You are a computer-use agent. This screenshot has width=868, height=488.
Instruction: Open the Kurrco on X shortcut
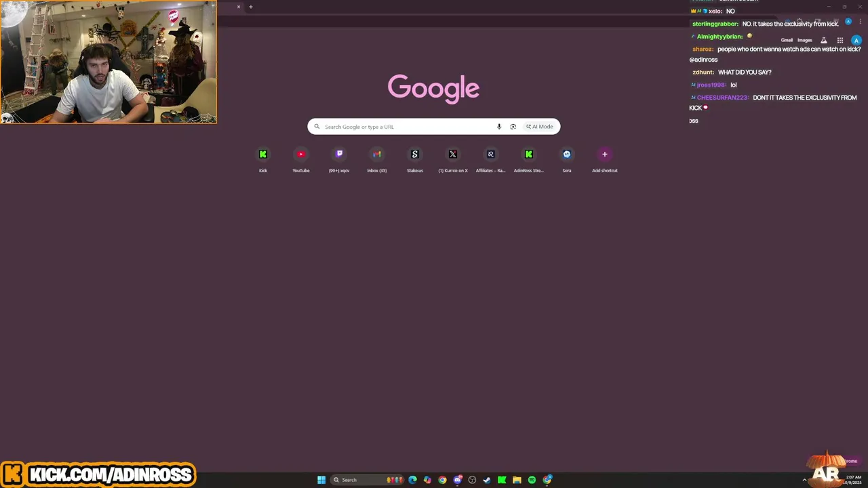(x=453, y=160)
